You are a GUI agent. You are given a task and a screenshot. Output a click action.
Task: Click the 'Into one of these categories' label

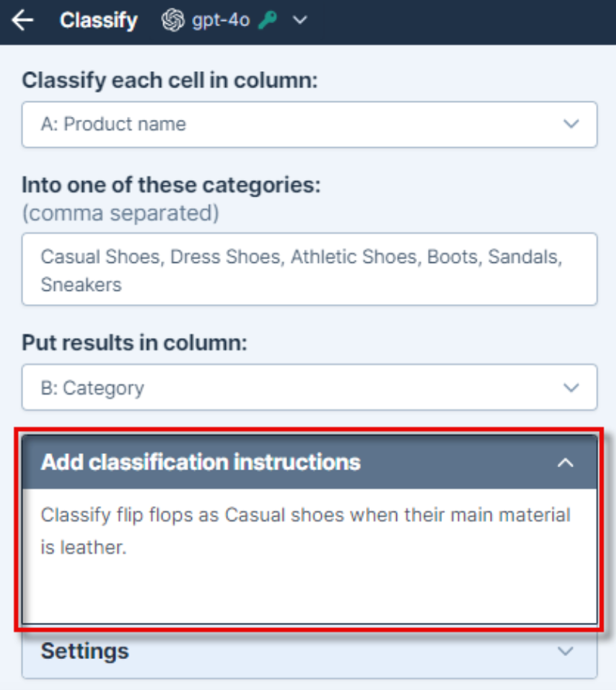point(171,185)
